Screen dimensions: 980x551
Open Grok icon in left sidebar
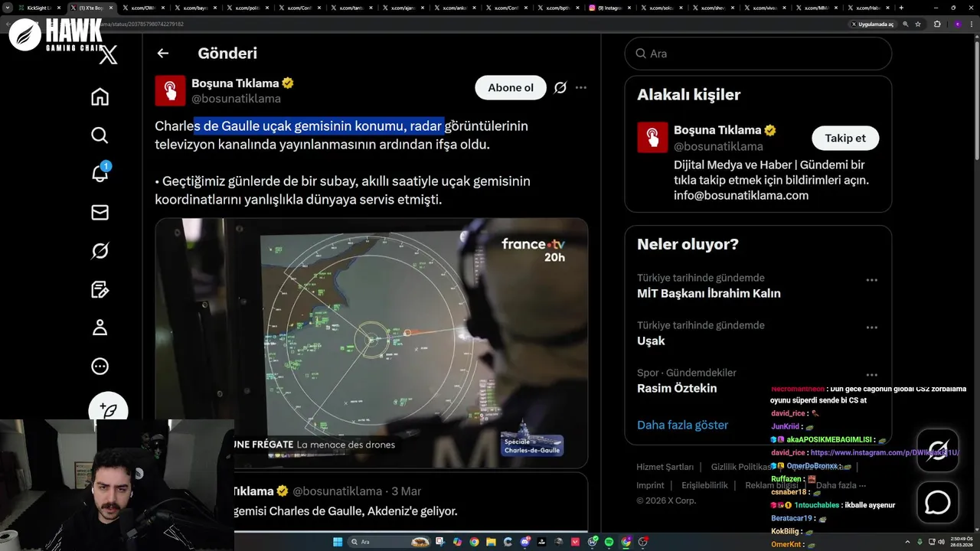click(100, 251)
